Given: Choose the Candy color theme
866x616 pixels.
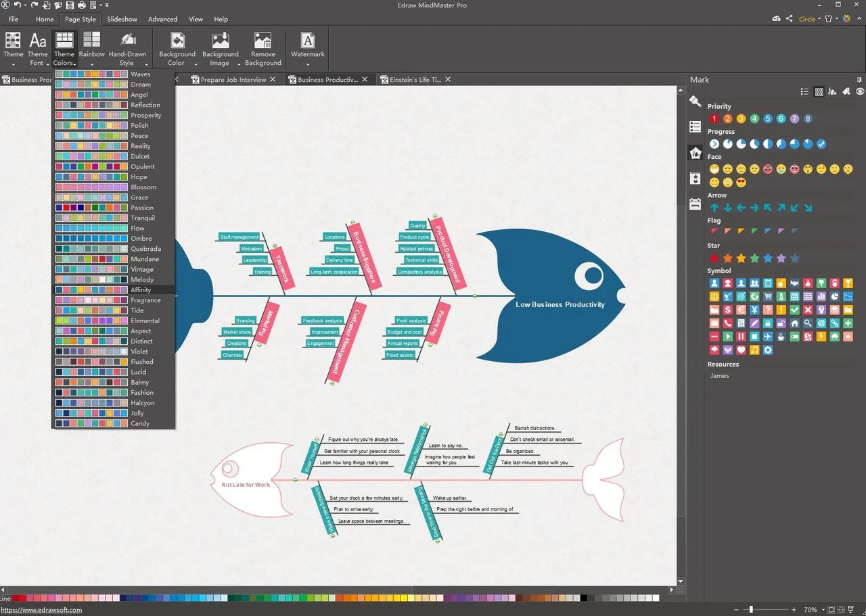Looking at the screenshot, I should click(114, 423).
